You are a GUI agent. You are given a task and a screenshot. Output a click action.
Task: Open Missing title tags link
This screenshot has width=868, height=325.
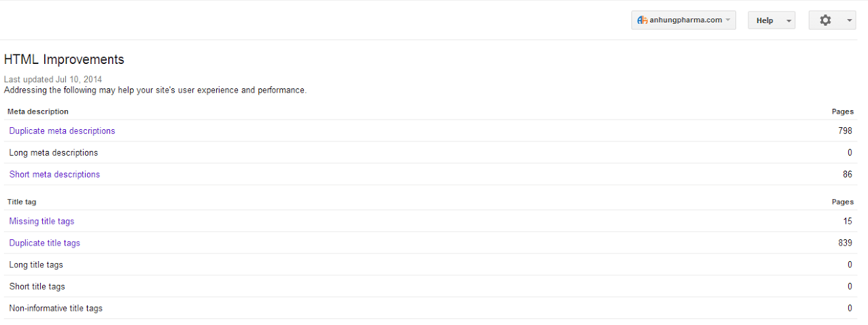click(41, 222)
